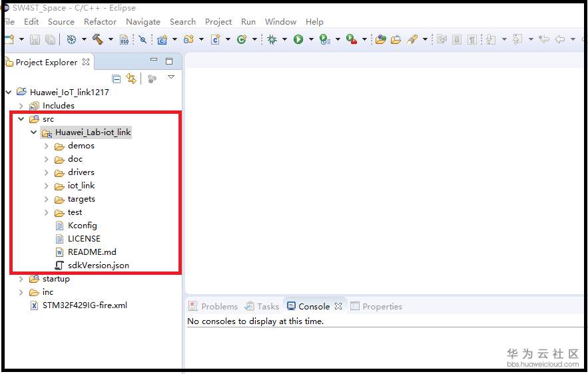Viewport: 588px width, 374px height.
Task: Click the run-with-profile toolbar icon
Action: [x=325, y=39]
